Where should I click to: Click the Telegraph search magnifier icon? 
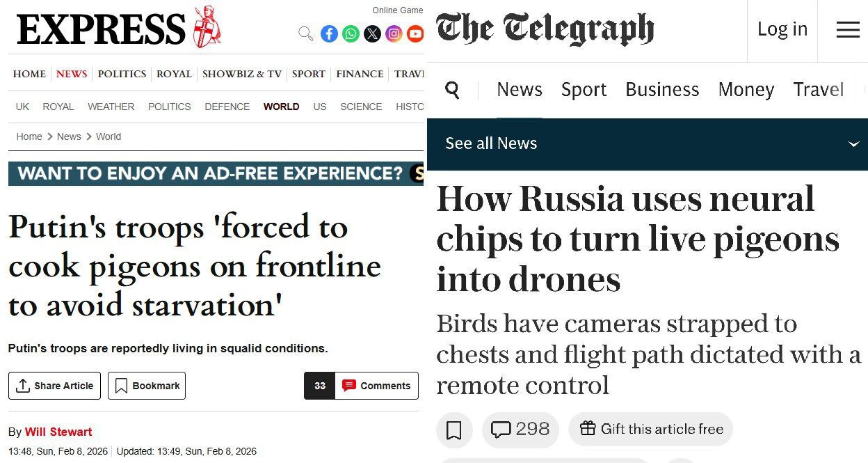click(452, 90)
